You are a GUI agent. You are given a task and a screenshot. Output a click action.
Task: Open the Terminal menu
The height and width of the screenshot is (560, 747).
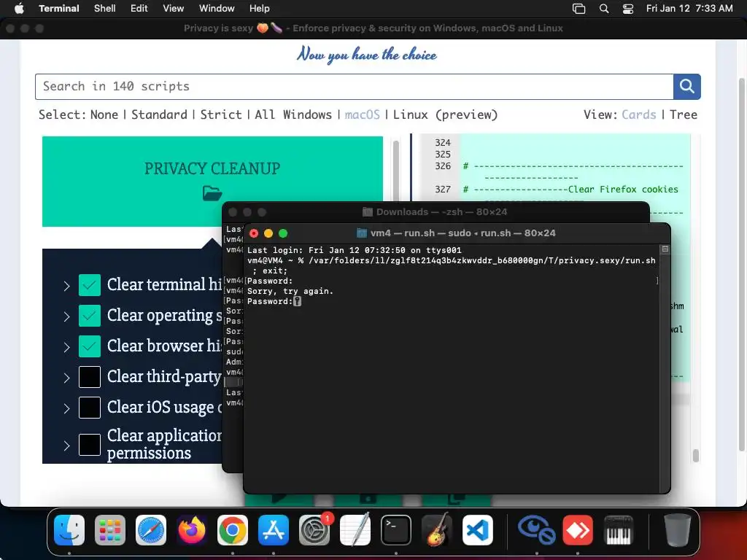[59, 8]
